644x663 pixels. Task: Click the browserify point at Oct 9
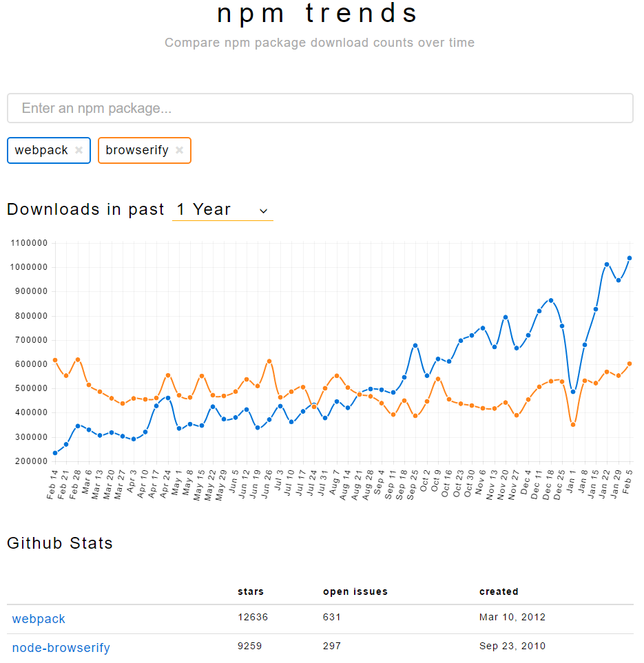[x=438, y=379]
